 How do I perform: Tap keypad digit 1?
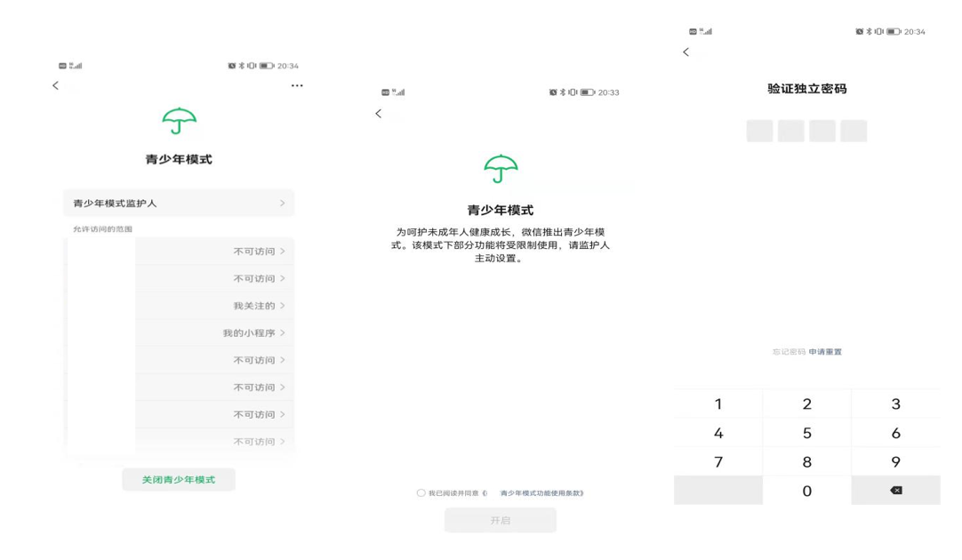718,404
